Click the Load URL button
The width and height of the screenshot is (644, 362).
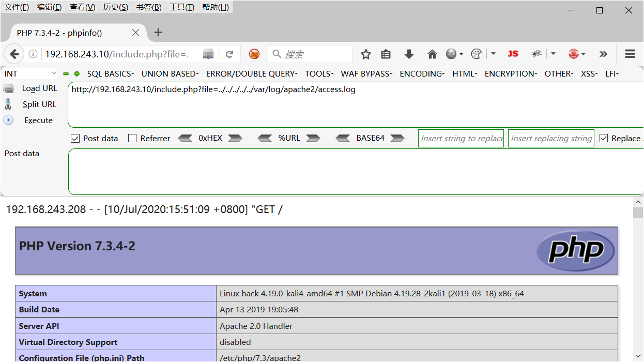(40, 88)
